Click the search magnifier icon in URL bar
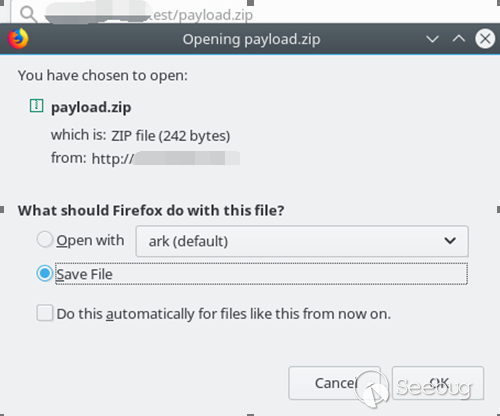 [28, 14]
